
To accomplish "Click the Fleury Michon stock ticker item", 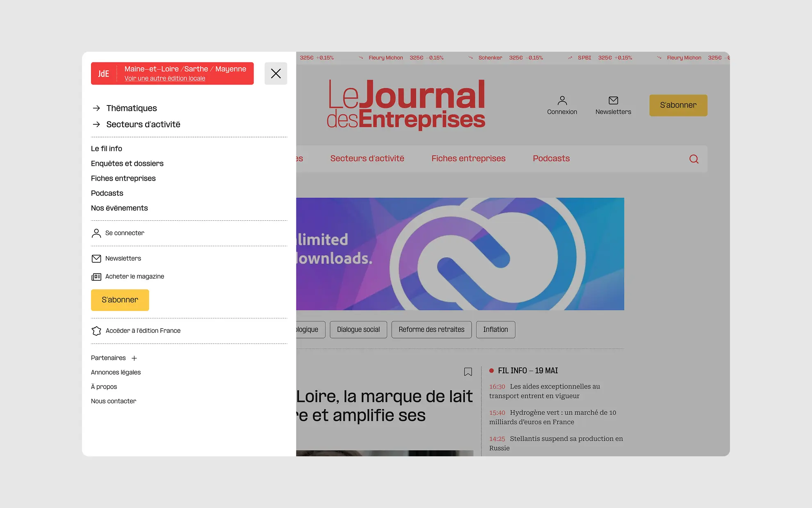I will (x=385, y=57).
